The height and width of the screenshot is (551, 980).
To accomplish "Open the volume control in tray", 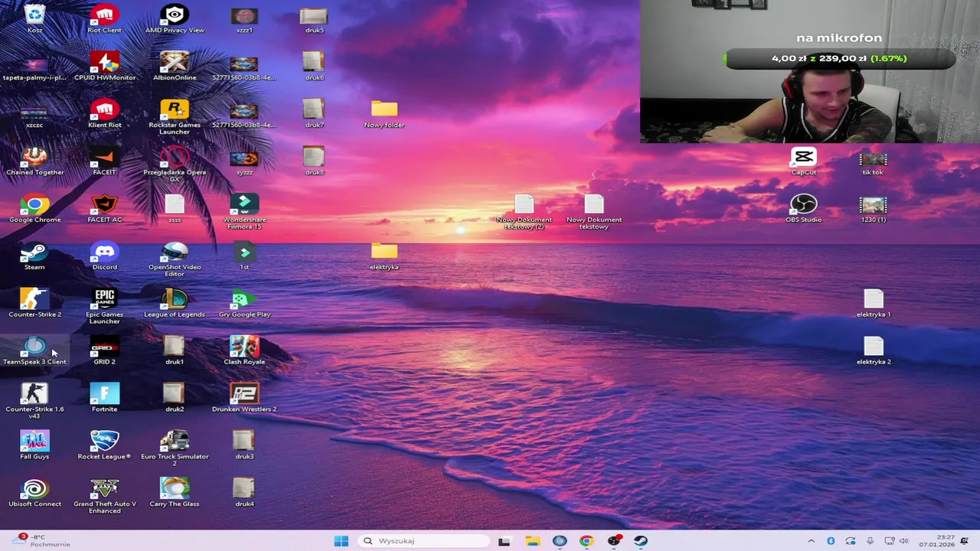I will [903, 541].
